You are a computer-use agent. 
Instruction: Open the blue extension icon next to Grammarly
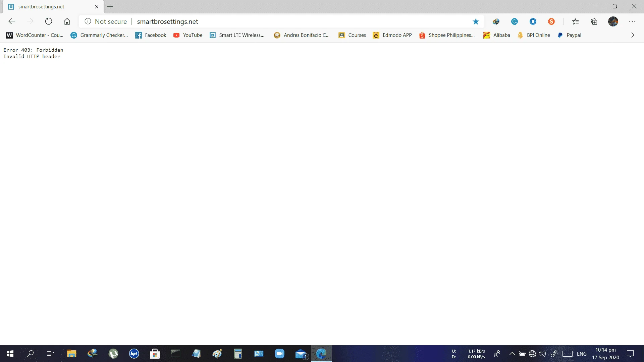533,21
